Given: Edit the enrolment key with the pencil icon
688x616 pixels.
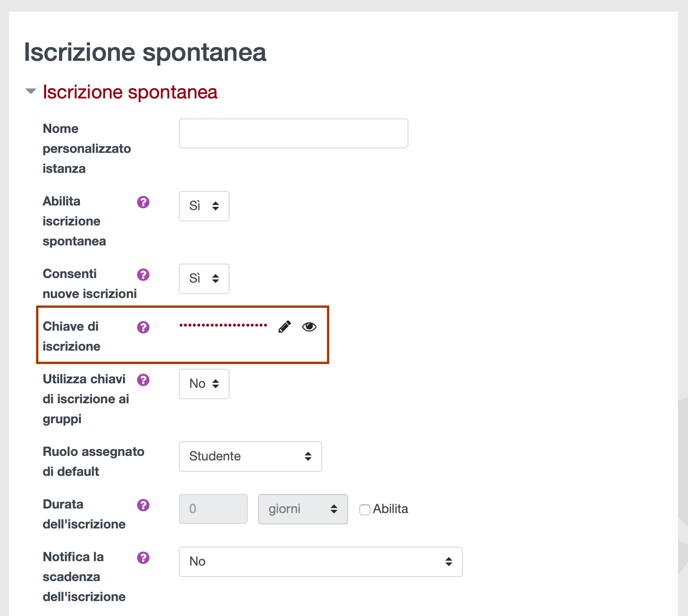Looking at the screenshot, I should 285,326.
